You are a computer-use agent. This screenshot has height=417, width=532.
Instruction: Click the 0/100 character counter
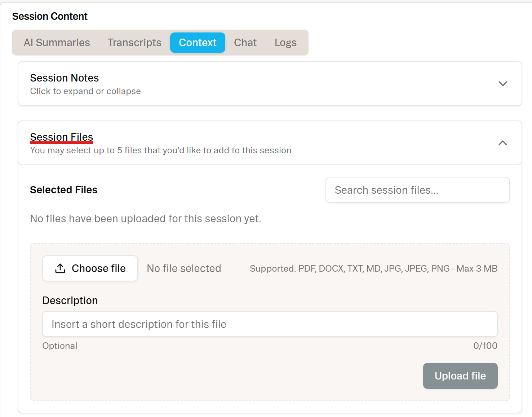tap(485, 346)
